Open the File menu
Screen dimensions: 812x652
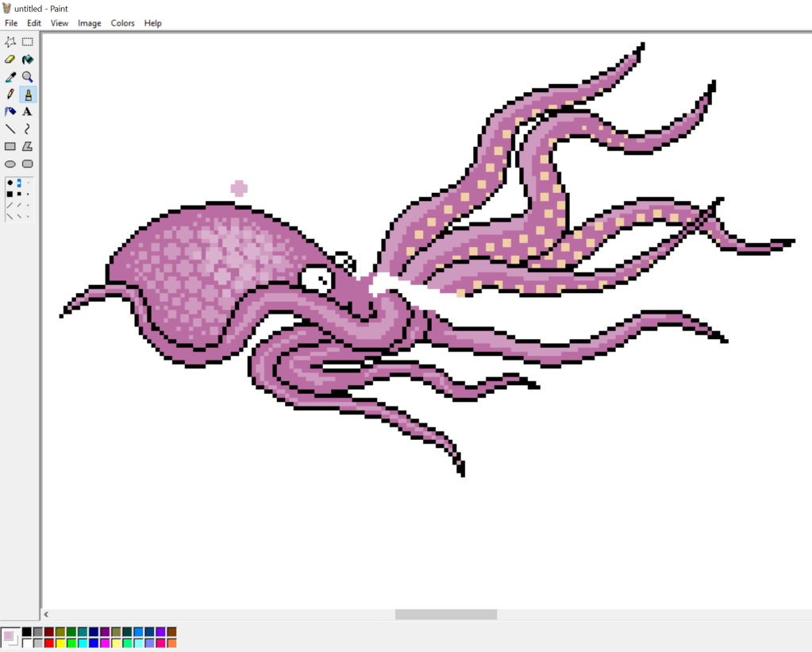(11, 23)
